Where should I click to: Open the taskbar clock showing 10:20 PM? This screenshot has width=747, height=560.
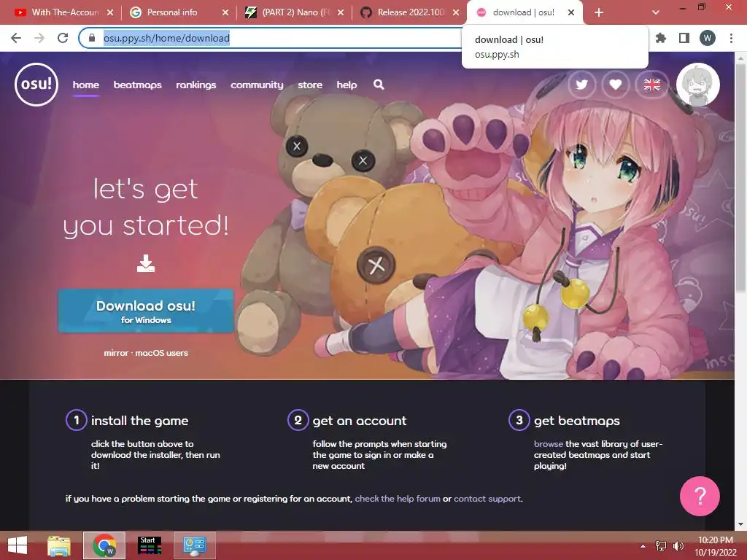coord(716,546)
